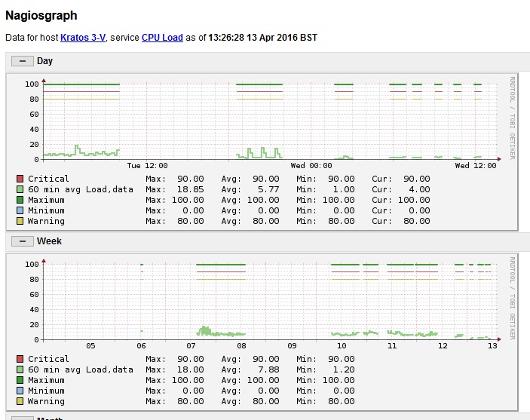This screenshot has height=420, width=530.
Task: Click the red Critical swatch in Day legend
Action: click(20, 179)
